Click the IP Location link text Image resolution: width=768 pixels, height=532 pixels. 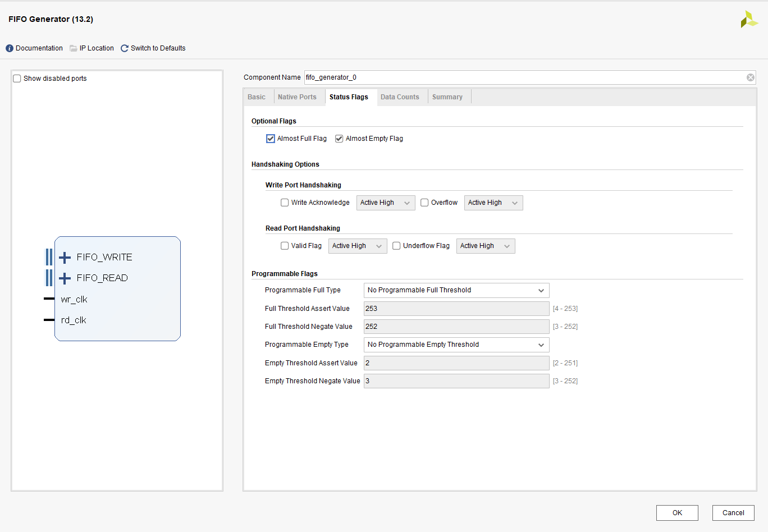[97, 48]
